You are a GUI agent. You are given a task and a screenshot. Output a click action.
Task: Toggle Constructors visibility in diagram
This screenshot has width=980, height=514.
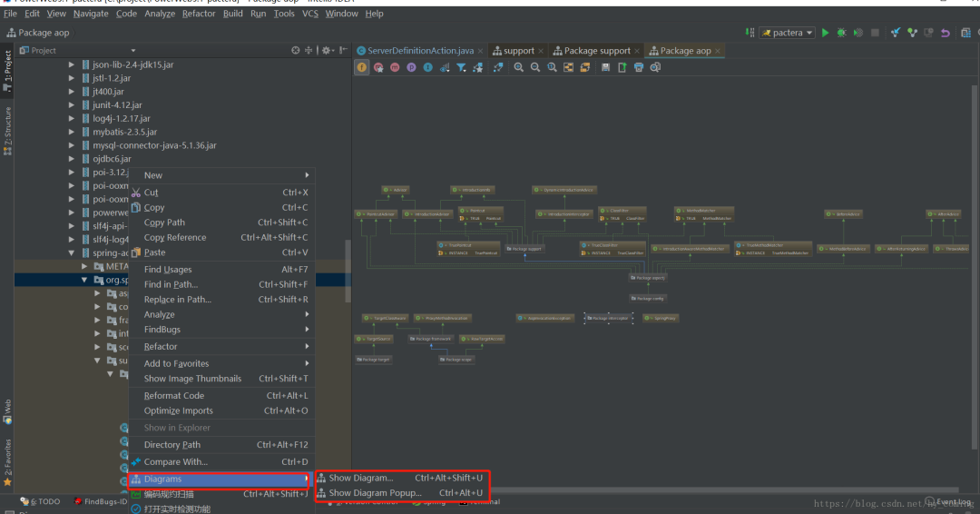click(x=378, y=67)
